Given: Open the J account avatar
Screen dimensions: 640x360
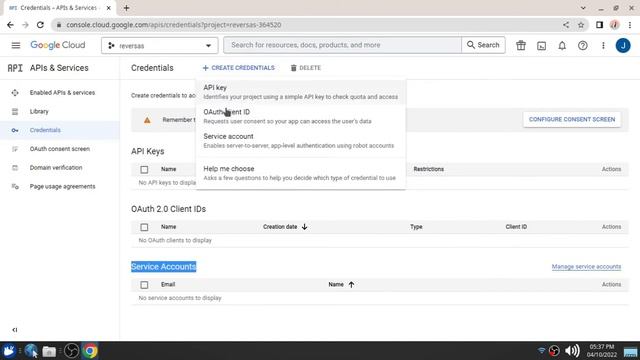Looking at the screenshot, I should coord(623,46).
